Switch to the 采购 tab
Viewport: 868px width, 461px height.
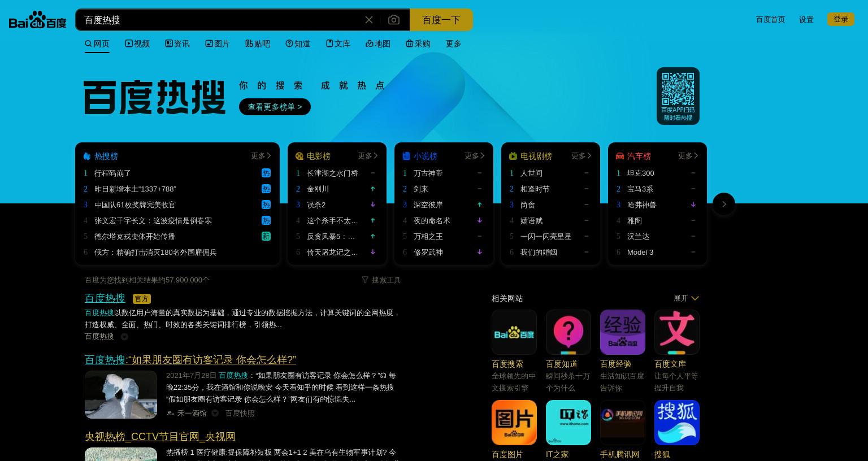pyautogui.click(x=418, y=44)
